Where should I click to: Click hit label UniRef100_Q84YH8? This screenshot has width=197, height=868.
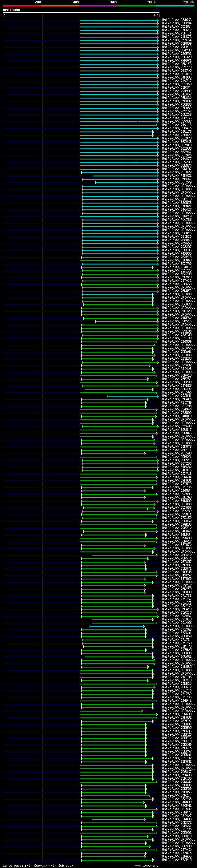177,50
